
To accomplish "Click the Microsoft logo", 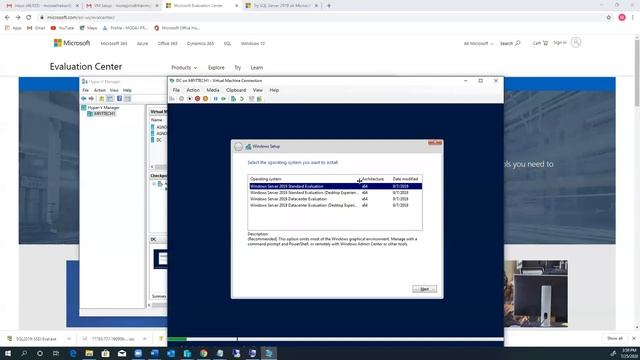I will coord(72,43).
